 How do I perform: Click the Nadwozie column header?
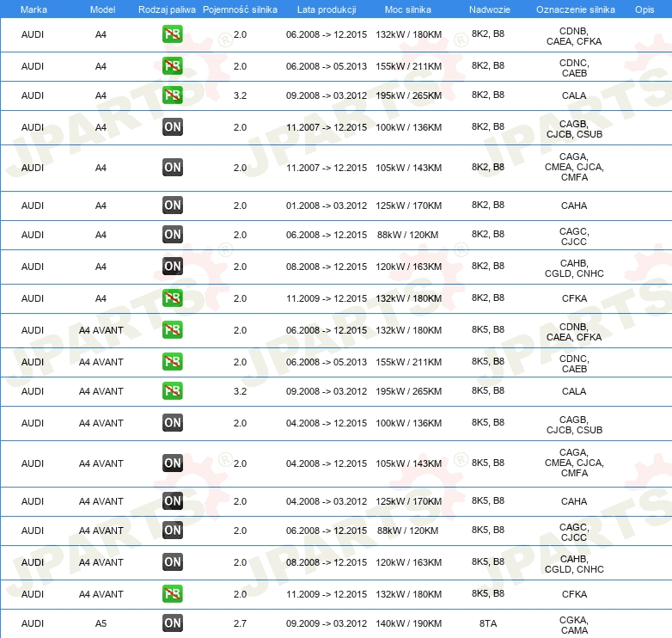487,9
